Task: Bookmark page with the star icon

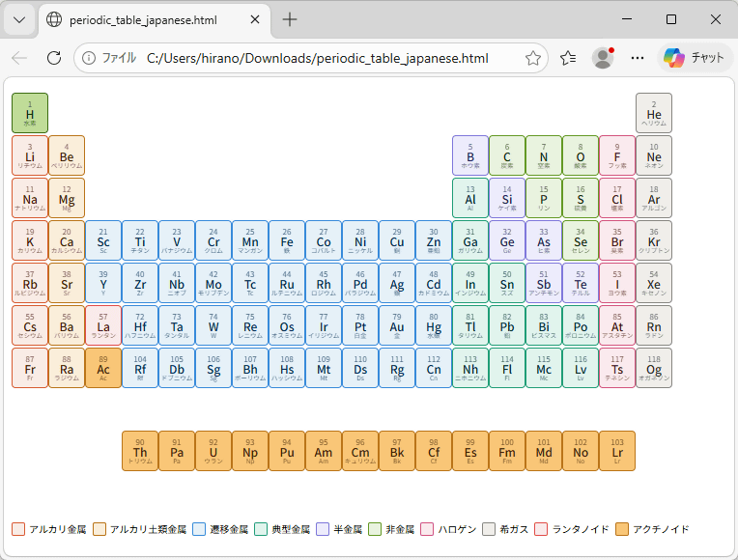Action: tap(532, 58)
